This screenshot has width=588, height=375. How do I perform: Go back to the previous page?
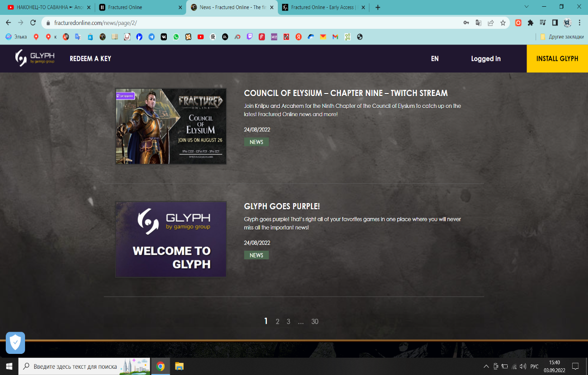[8, 23]
